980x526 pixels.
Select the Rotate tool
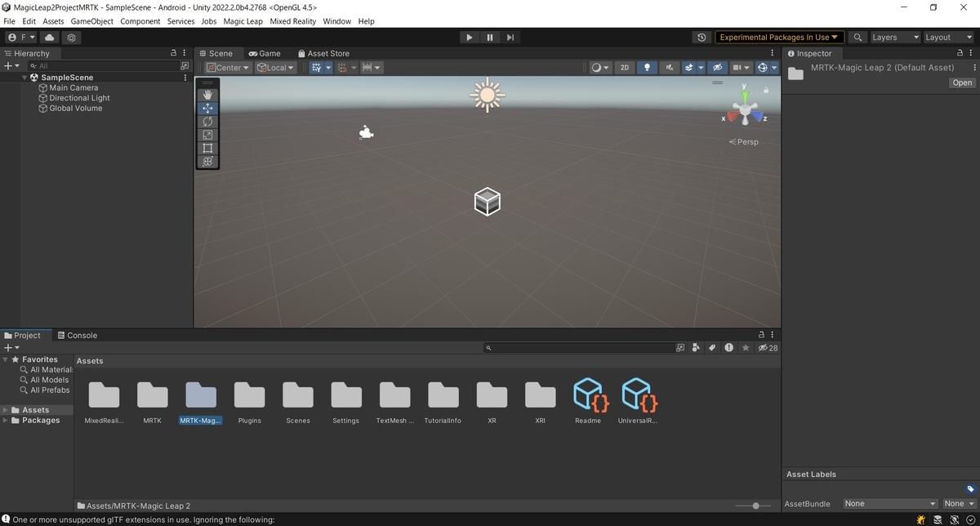pyautogui.click(x=207, y=122)
